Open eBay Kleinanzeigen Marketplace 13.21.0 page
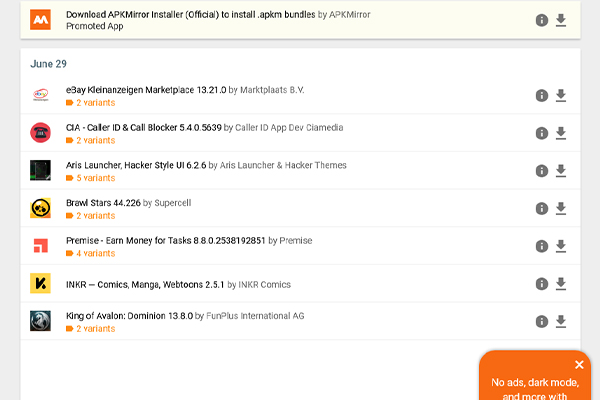 coord(146,90)
